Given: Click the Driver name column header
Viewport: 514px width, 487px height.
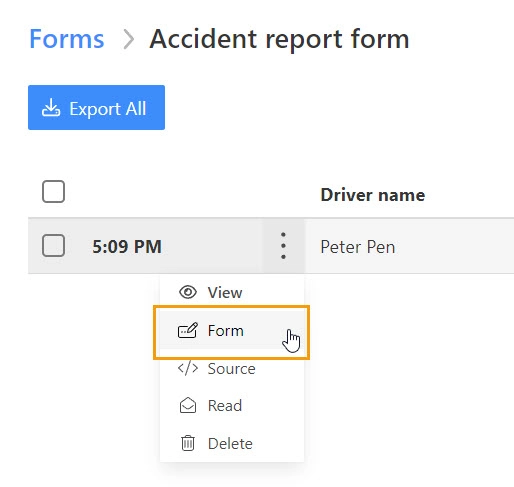Looking at the screenshot, I should pos(373,195).
